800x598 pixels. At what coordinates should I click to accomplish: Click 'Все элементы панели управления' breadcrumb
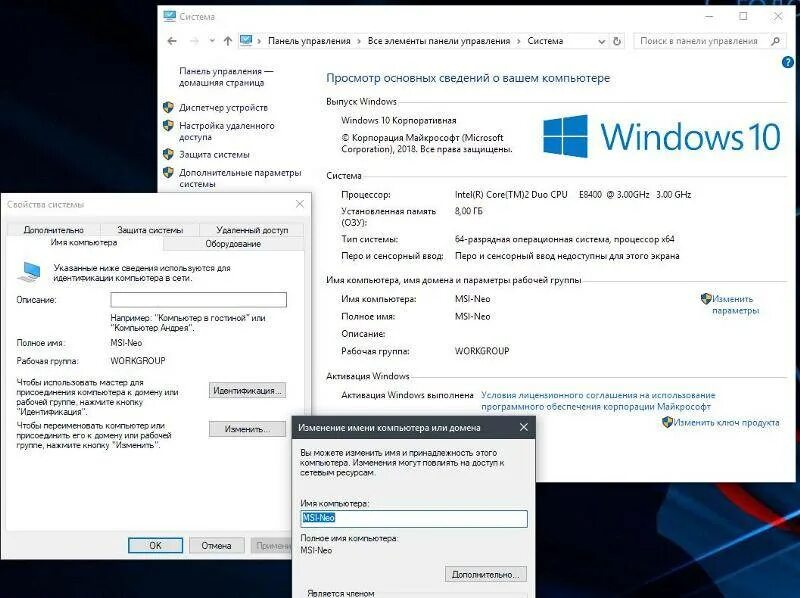tap(439, 41)
